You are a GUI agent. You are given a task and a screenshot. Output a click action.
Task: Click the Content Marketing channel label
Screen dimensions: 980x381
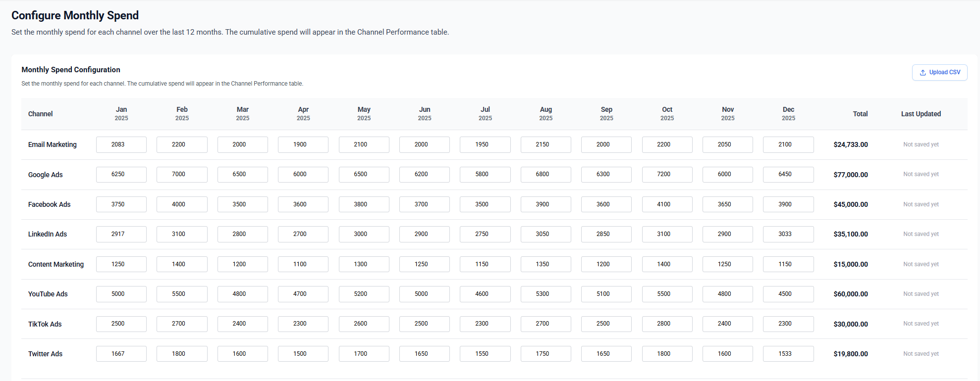click(x=56, y=264)
